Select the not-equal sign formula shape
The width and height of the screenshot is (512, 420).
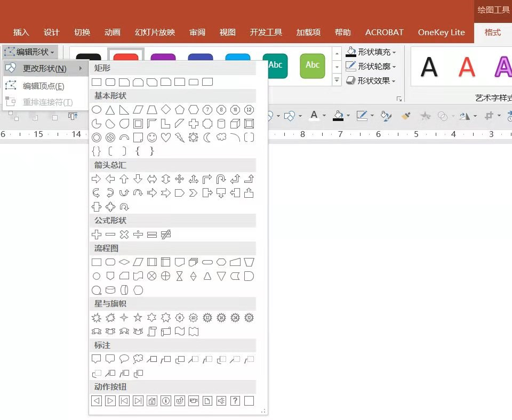point(166,235)
